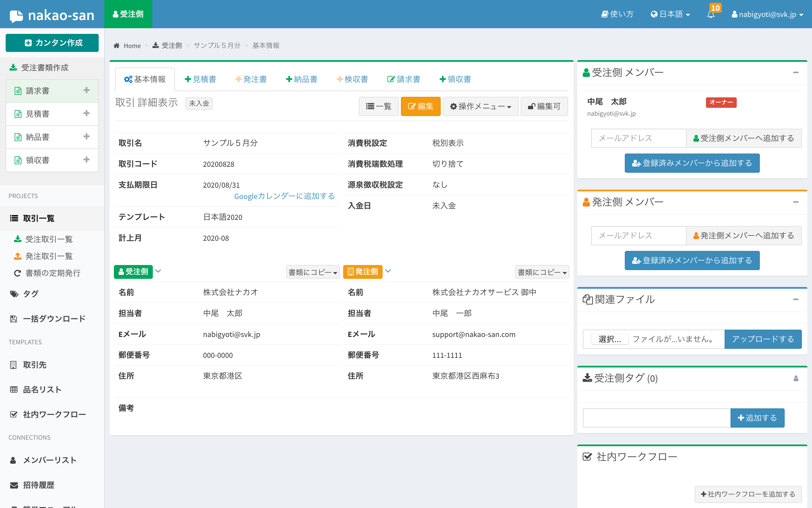Screen dimensions: 812x508
Task: Switch to the 納品書 tab
Action: (302, 79)
